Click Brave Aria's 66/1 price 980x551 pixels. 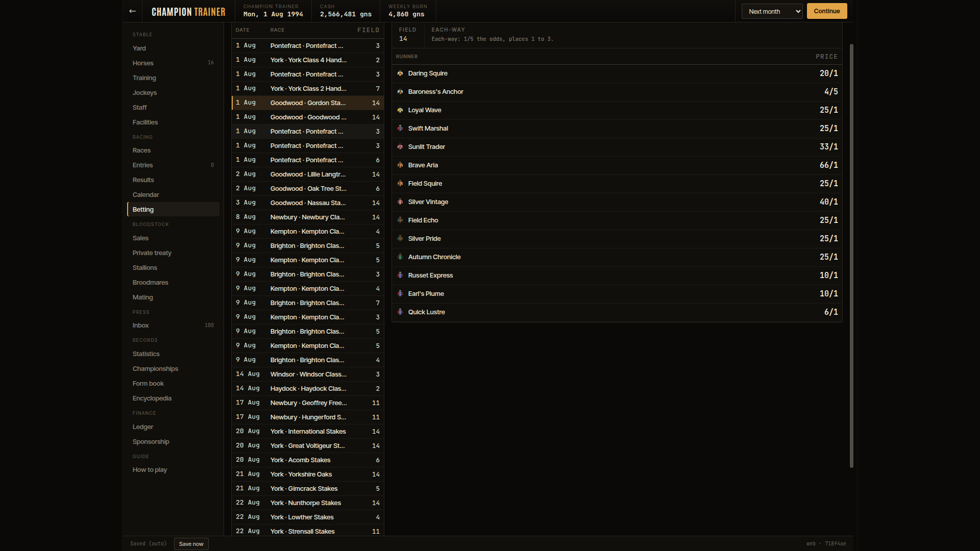(x=828, y=165)
